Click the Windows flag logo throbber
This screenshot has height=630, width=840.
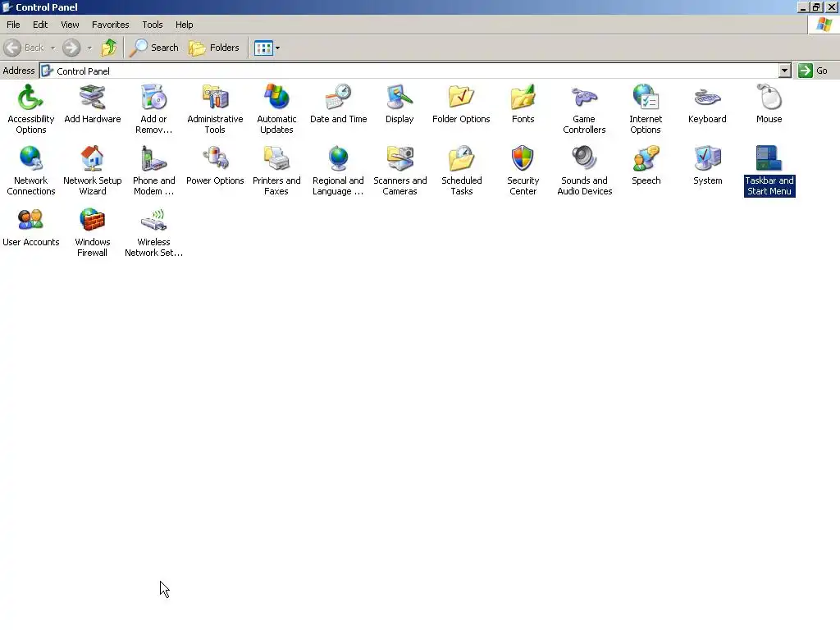point(824,25)
